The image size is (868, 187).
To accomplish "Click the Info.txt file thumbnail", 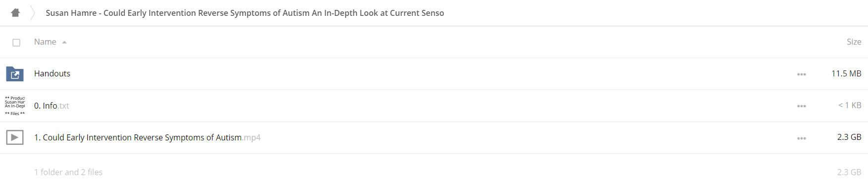I will point(15,106).
